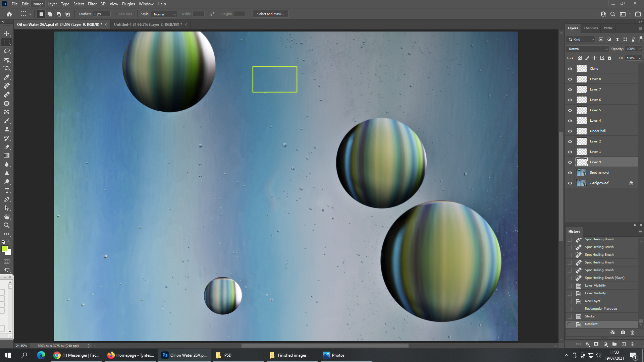Toggle visibility of the Clone layer

coord(570,69)
